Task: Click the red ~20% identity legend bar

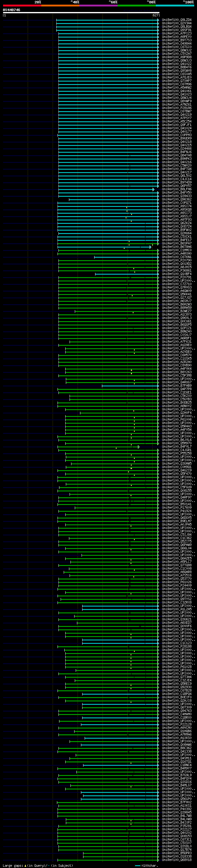Action: 22,6
